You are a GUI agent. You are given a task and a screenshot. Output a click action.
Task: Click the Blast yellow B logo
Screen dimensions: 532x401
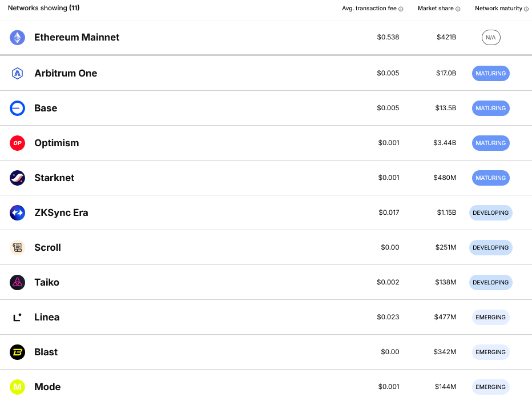click(17, 352)
